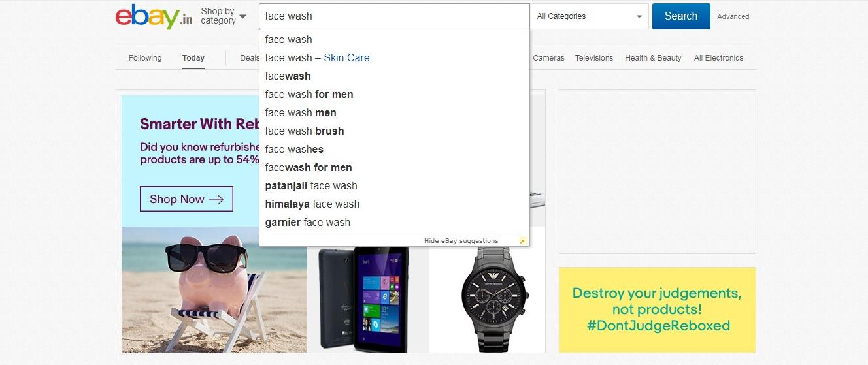The image size is (868, 365).
Task: Go to the Health & Beauty category
Action: [x=653, y=58]
